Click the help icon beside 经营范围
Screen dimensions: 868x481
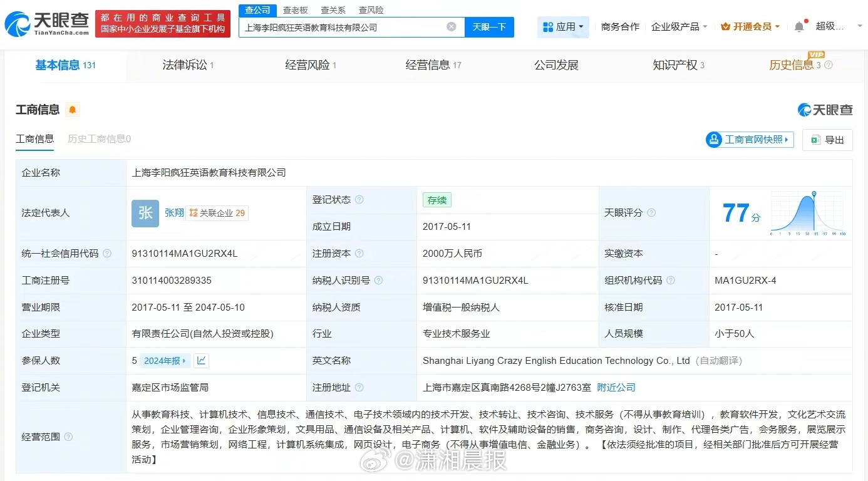pos(68,437)
